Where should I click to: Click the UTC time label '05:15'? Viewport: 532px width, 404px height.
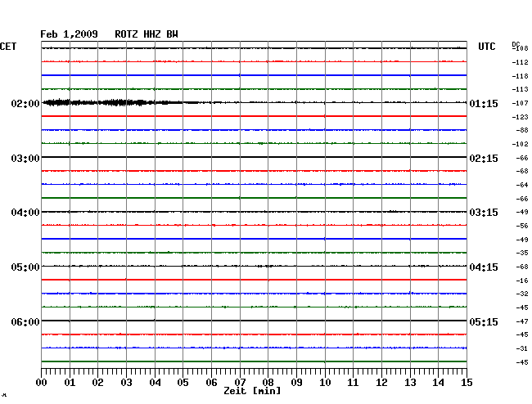point(484,321)
